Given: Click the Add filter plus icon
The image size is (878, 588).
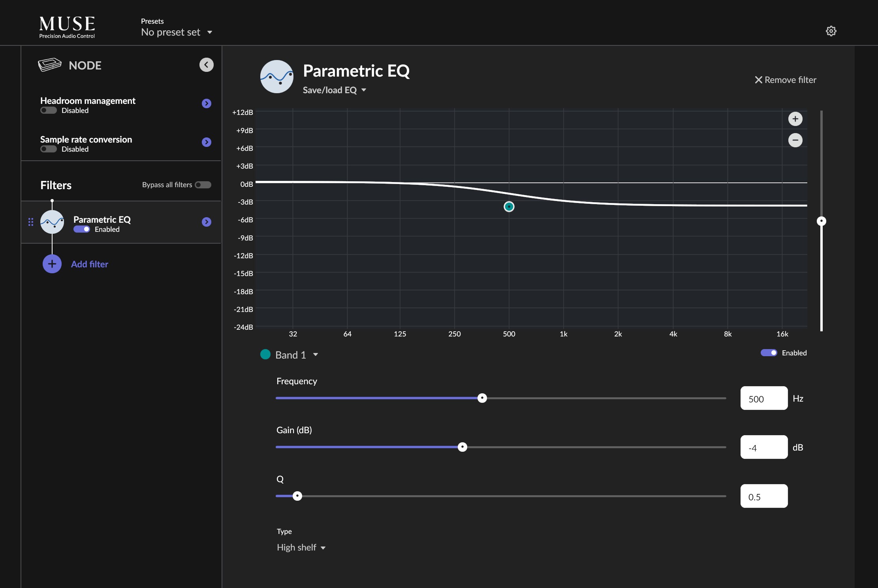Looking at the screenshot, I should click(52, 264).
